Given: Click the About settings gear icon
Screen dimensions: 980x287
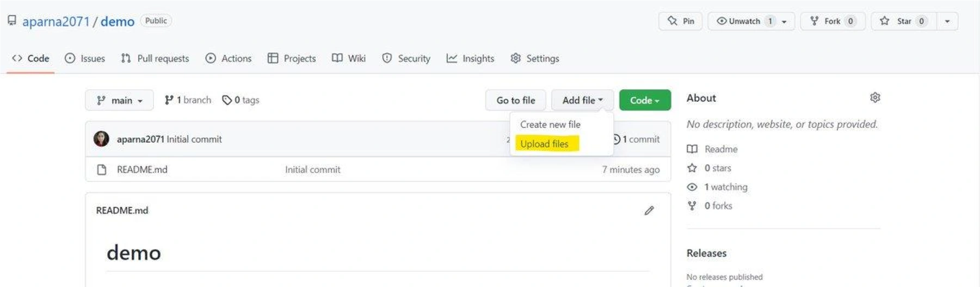Looking at the screenshot, I should point(874,97).
